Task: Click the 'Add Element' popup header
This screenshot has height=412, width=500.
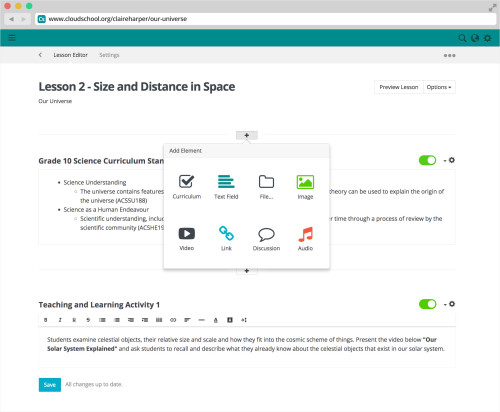Action: (x=247, y=151)
